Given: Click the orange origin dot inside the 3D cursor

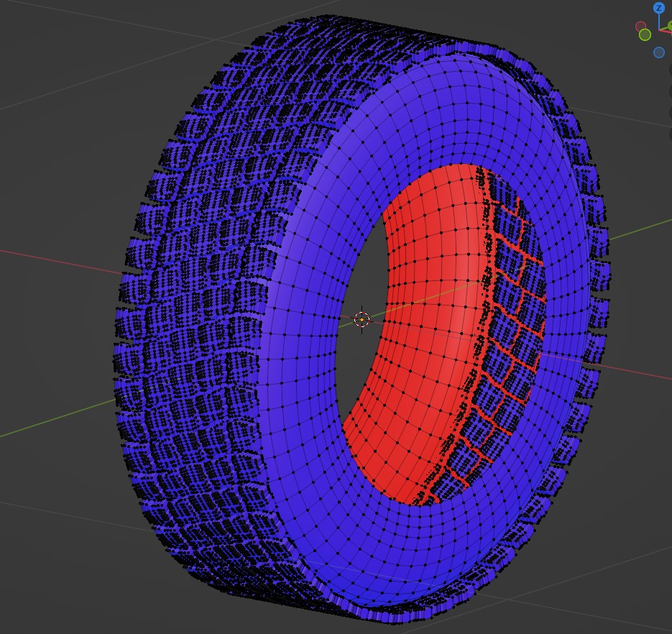Looking at the screenshot, I should point(362,320).
